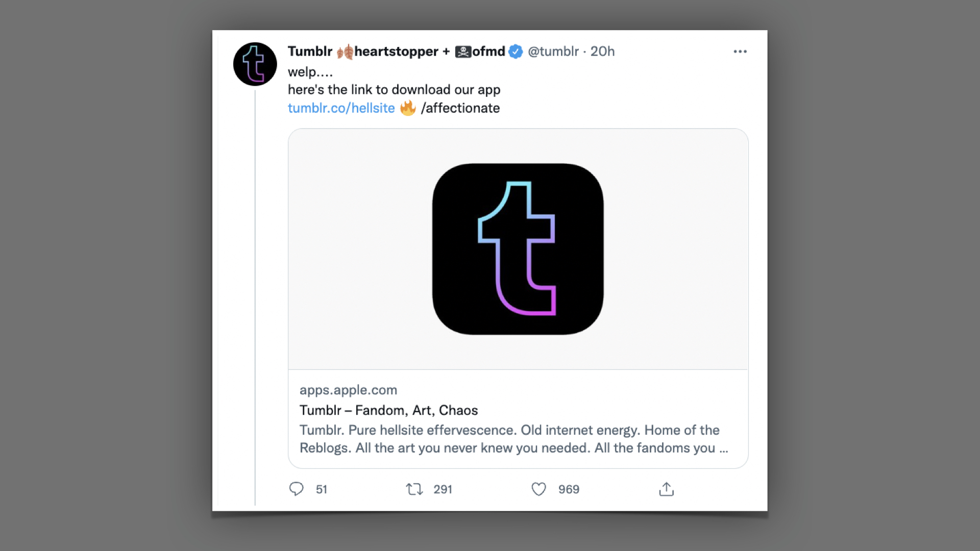
Task: Click the Tumblr display name
Action: (310, 52)
